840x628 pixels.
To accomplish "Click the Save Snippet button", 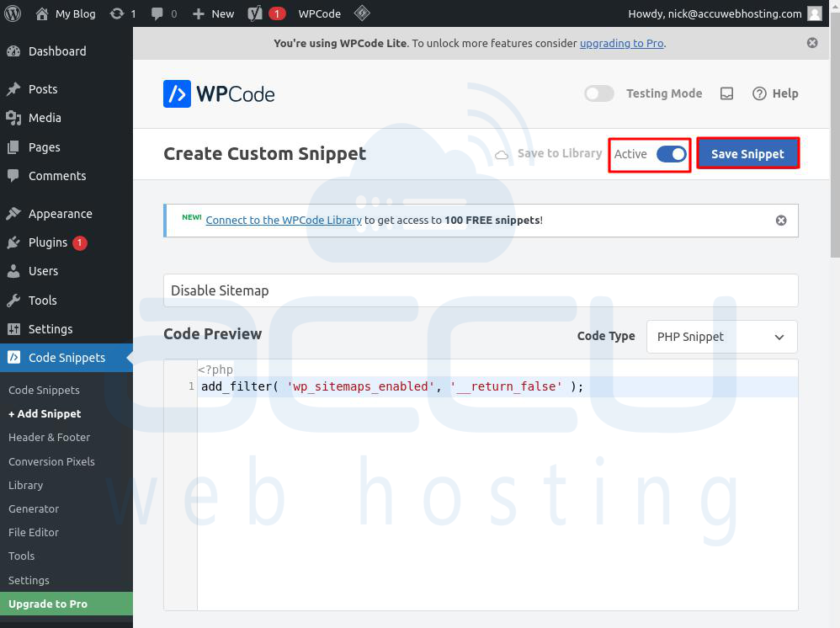I will [x=747, y=153].
